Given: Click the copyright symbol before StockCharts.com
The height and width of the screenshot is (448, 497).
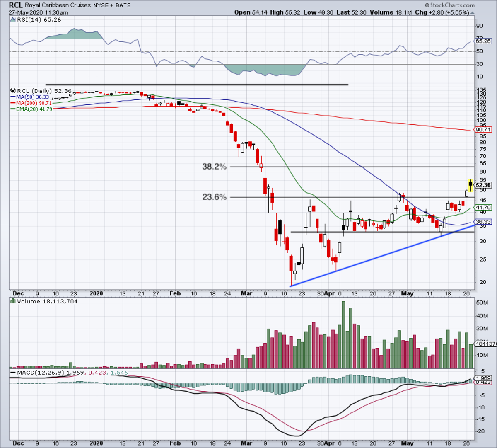Looking at the screenshot, I should coord(427,4).
